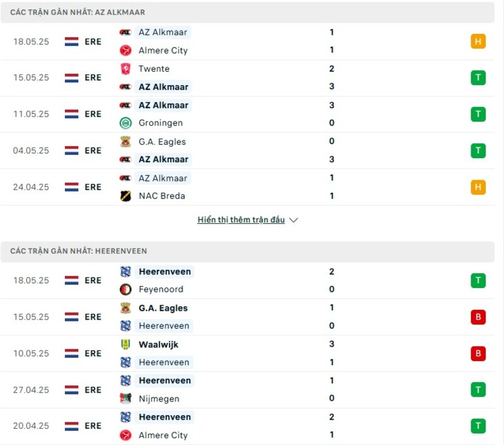Toggle the green T badge for Twente match
Image resolution: width=504 pixels, height=445 pixels.
tap(479, 78)
